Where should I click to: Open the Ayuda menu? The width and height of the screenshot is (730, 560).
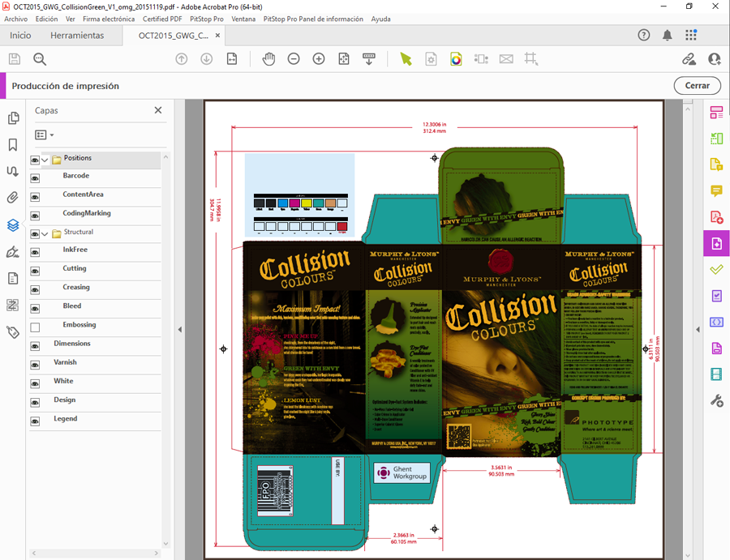381,19
